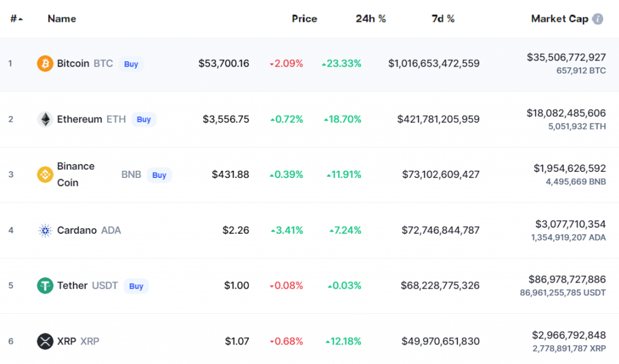The height and width of the screenshot is (364, 619).
Task: Sort by the 7d % column header
Action: click(443, 18)
